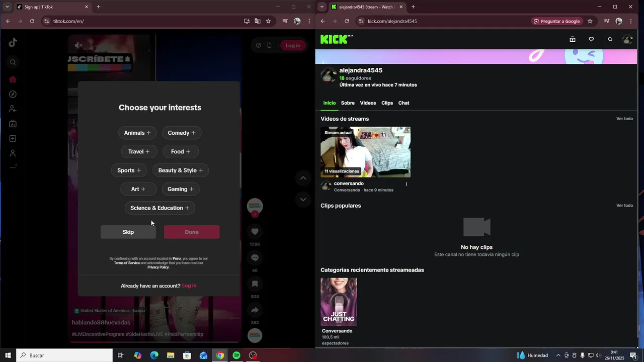Open Kick user avatar menu
The height and width of the screenshot is (362, 644).
click(x=627, y=39)
